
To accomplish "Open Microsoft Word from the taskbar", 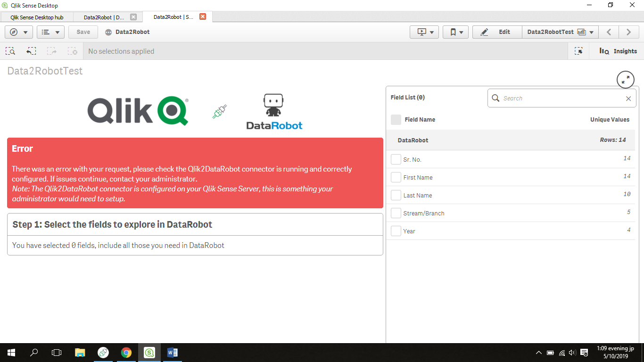I will [x=172, y=353].
